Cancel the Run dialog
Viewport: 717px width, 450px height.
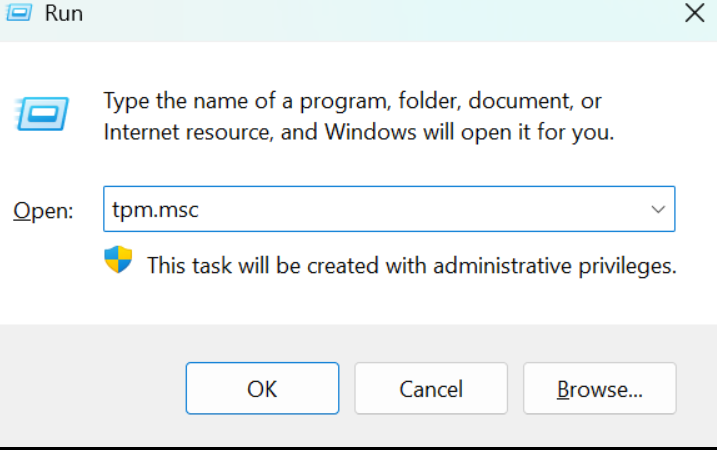[x=431, y=388]
